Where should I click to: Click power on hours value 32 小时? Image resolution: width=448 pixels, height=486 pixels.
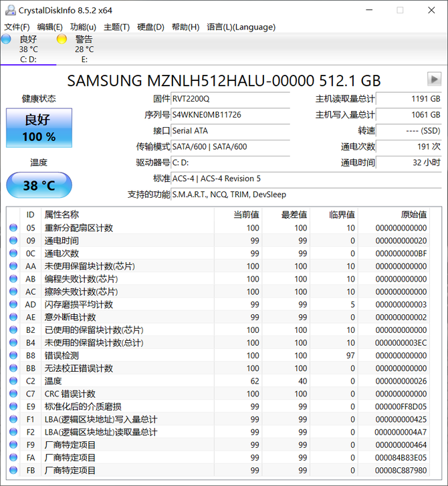tap(409, 162)
